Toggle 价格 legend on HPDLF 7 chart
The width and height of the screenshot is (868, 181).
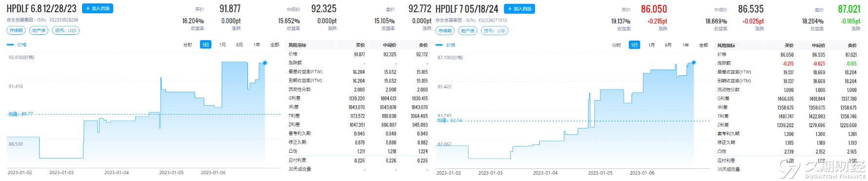point(446,45)
